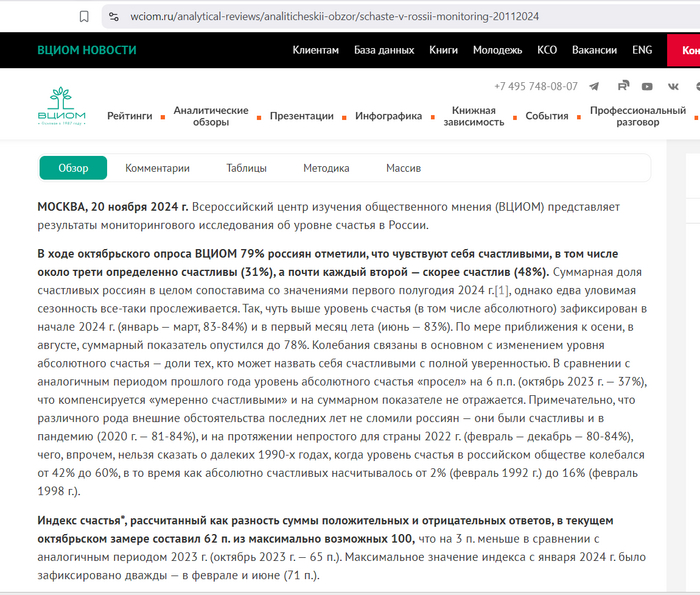Viewport: 700px width, 595px height.
Task: Open Аналитические обзоры navigation section
Action: coord(211,116)
